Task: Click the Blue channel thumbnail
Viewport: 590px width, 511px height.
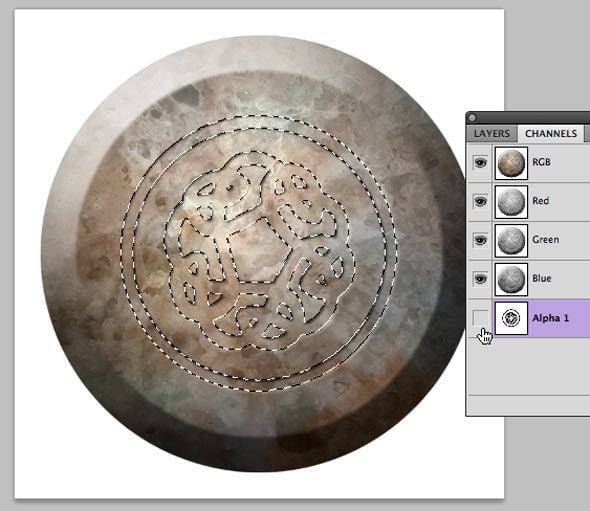Action: (511, 279)
